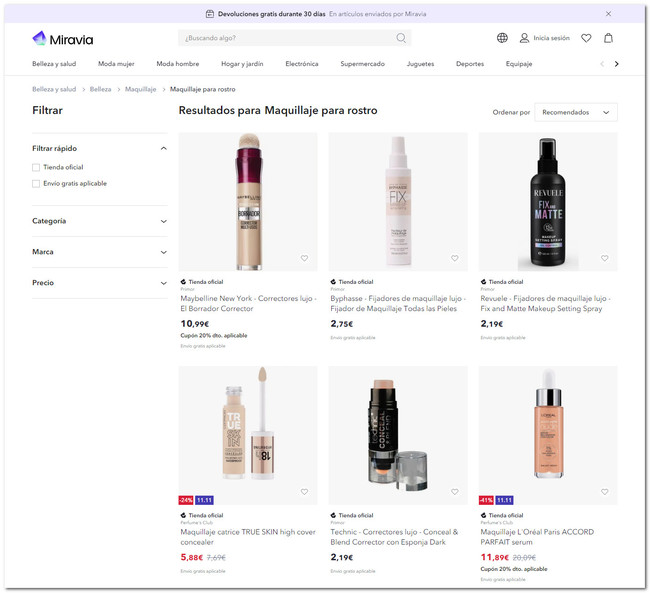Open L'Oréal serum bottle image
The height and width of the screenshot is (593, 650).
548,435
